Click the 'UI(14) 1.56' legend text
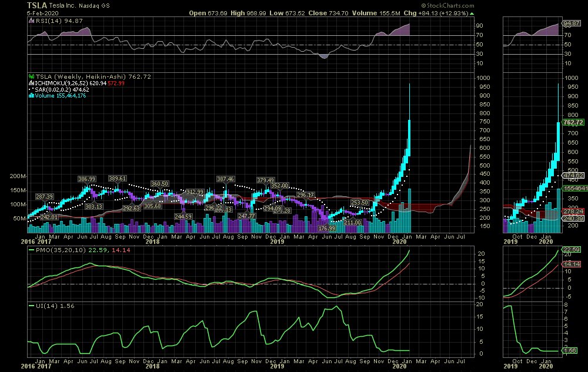The image size is (588, 372). [x=55, y=306]
